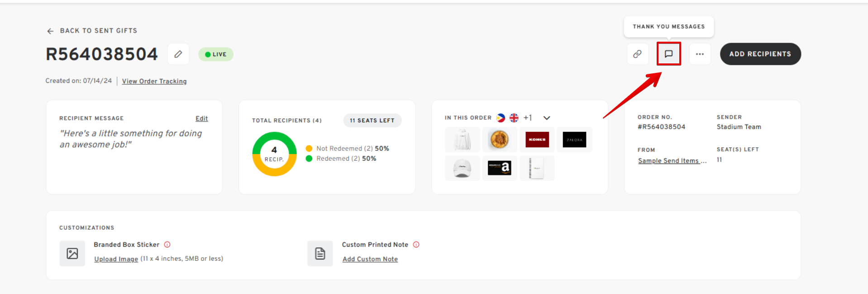Open the Sample Send Items link
The width and height of the screenshot is (868, 294).
pos(672,161)
